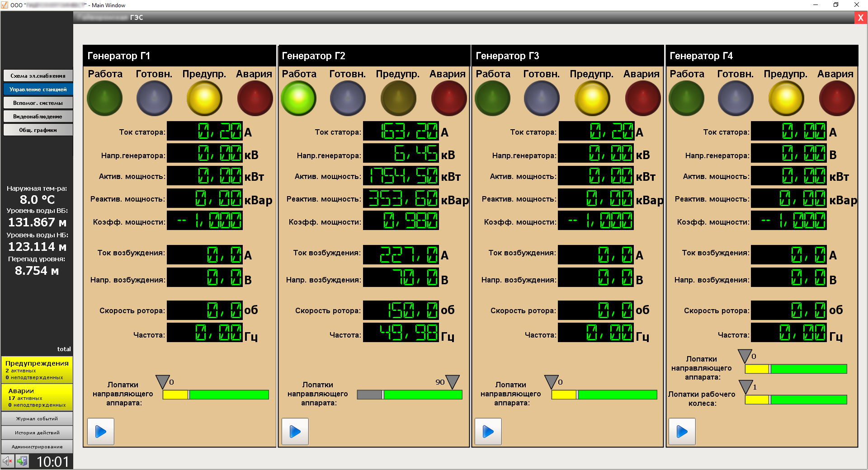Click Generator Г4 Лопатки рабочего колеса bar

coord(796,399)
